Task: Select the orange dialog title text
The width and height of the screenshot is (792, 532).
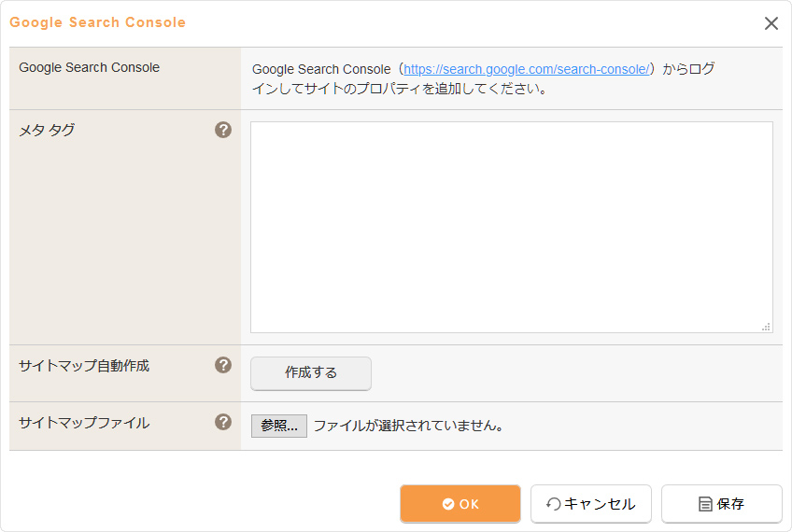Action: click(x=97, y=22)
